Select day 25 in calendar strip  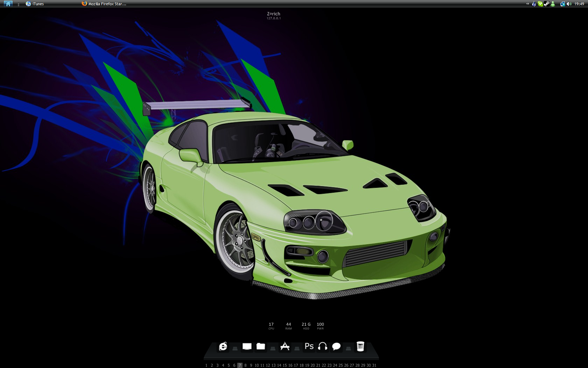click(x=341, y=365)
